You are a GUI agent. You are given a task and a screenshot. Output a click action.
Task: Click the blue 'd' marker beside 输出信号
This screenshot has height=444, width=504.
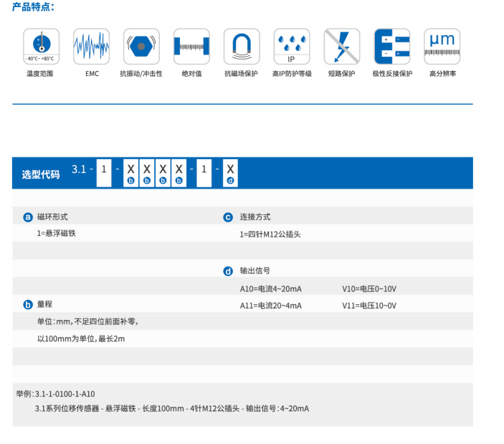pyautogui.click(x=228, y=271)
